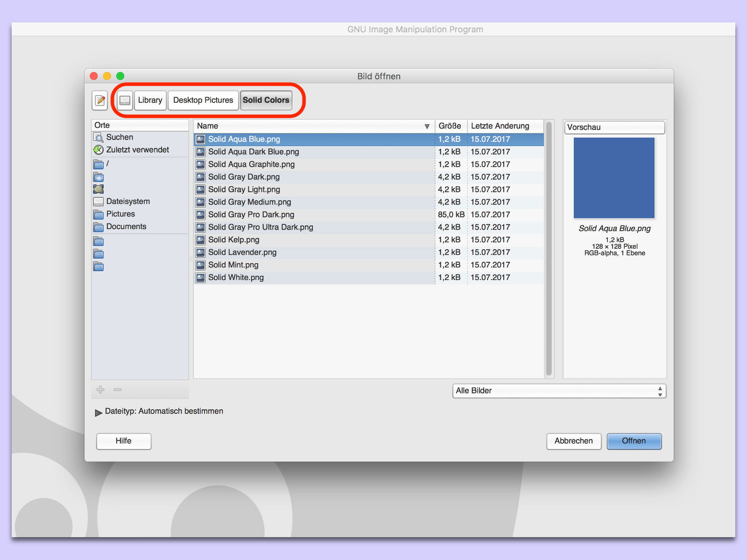Viewport: 747px width, 560px height.
Task: Click the file icon of Solid Gray Medium.png
Action: (200, 202)
